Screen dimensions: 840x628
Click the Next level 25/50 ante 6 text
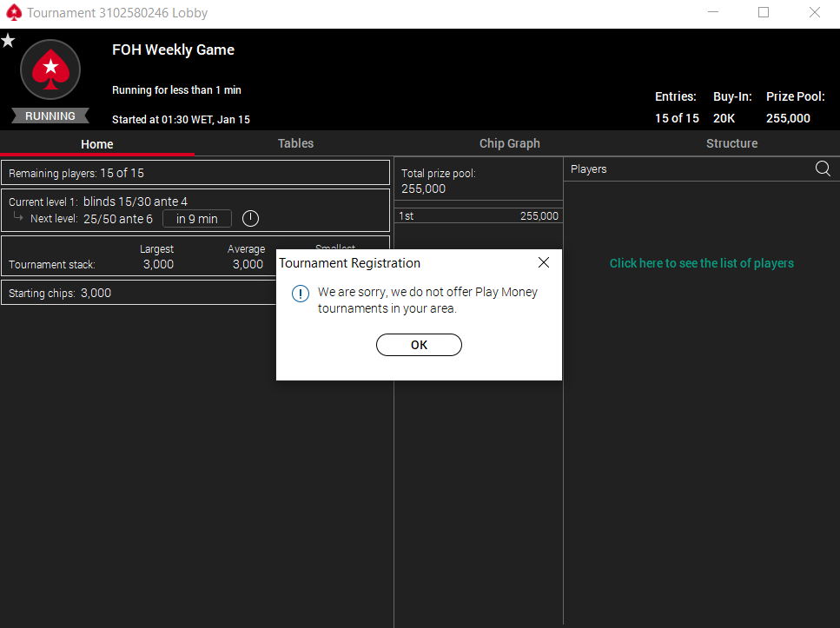(x=91, y=219)
